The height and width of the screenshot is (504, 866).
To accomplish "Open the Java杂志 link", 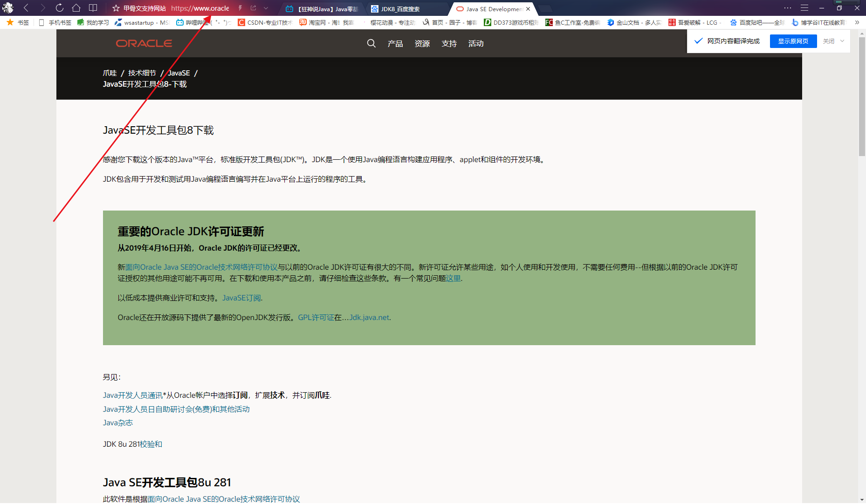I will click(118, 422).
